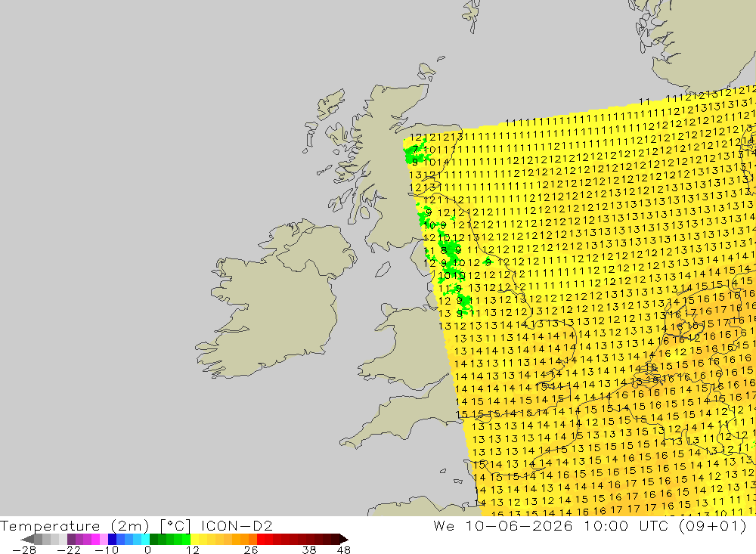Click the '10-06-2026' date text
756x554 pixels.
[x=519, y=525]
